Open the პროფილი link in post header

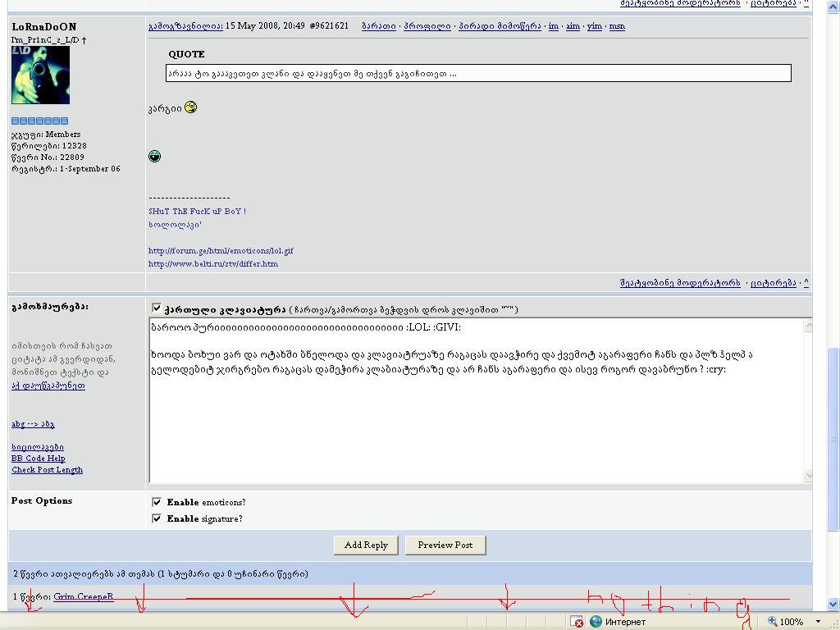point(427,25)
